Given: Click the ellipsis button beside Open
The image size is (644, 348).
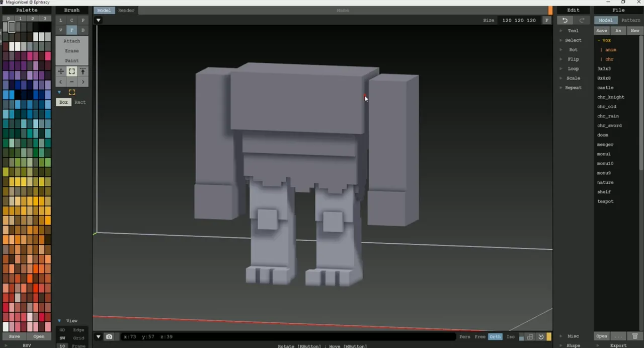Looking at the screenshot, I should 618,336.
